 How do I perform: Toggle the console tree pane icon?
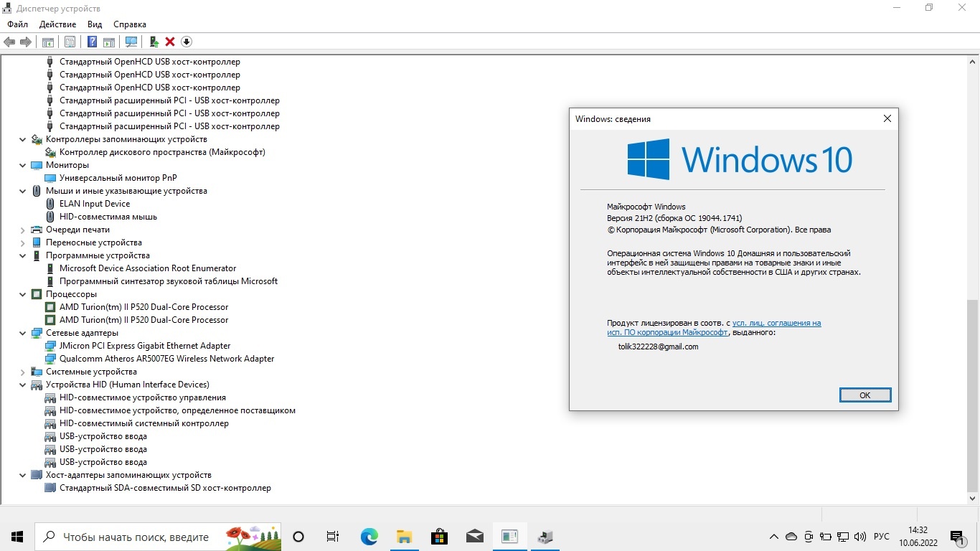[x=47, y=42]
